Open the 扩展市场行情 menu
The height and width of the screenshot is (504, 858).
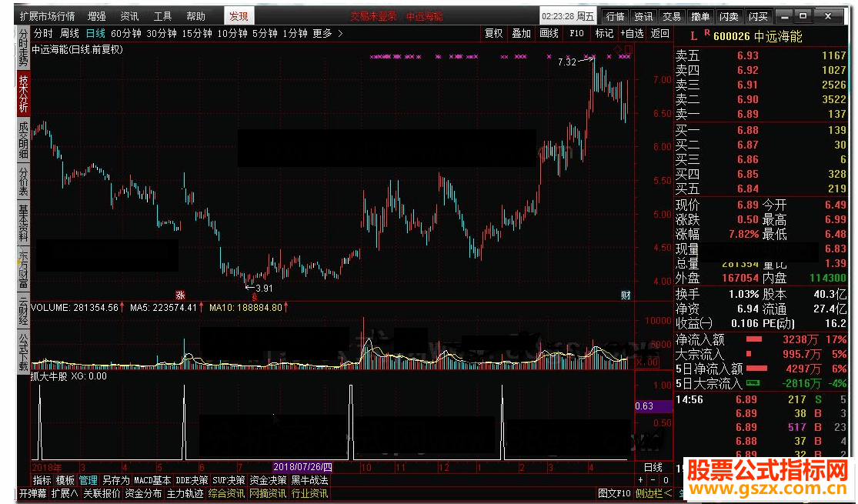click(47, 16)
